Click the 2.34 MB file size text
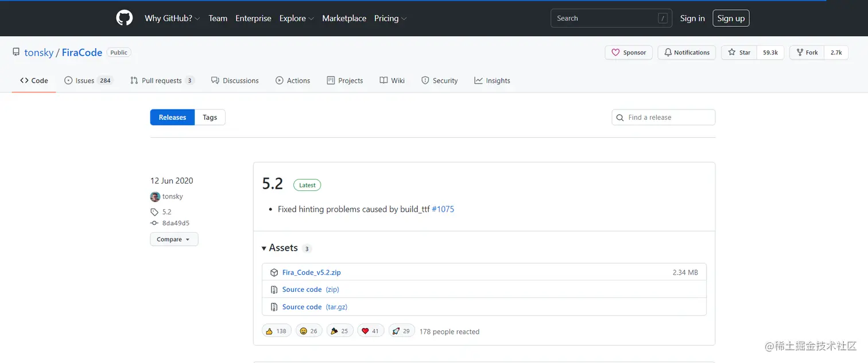Viewport: 868px width, 363px height. (685, 272)
